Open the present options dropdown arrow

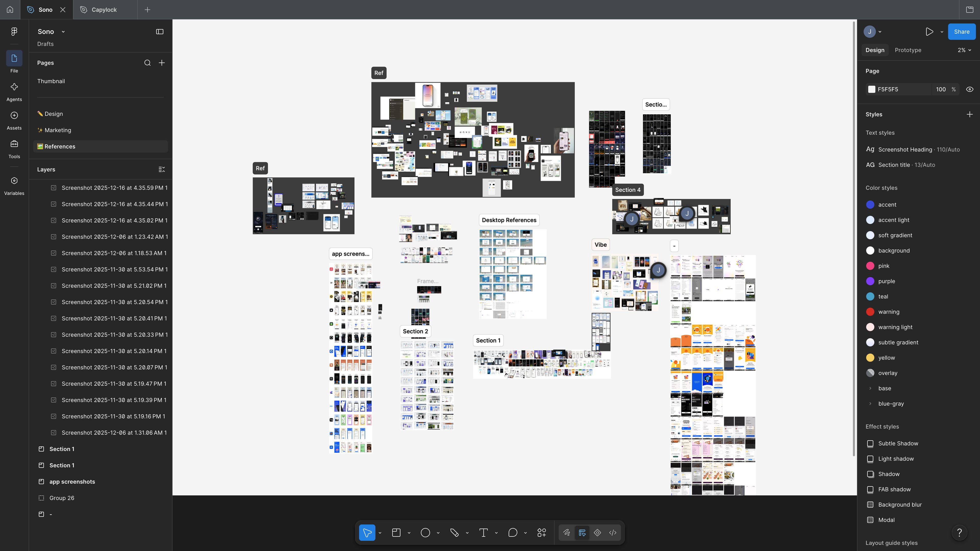coord(941,32)
